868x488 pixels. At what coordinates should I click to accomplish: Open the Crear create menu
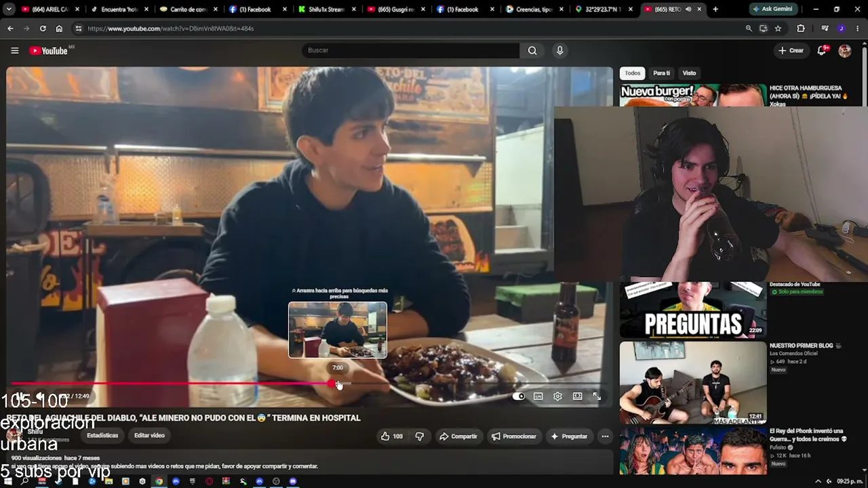tap(791, 51)
